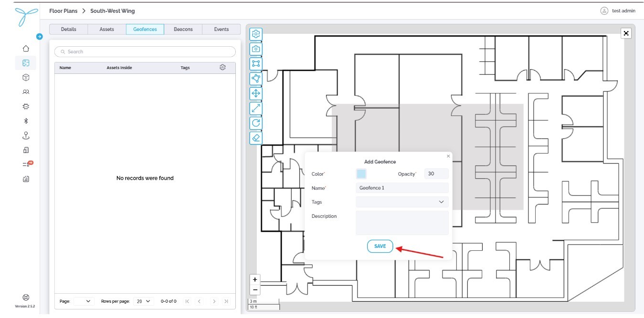Activate the move tool on map toolbar
Image resolution: width=644 pixels, height=318 pixels.
pyautogui.click(x=256, y=93)
